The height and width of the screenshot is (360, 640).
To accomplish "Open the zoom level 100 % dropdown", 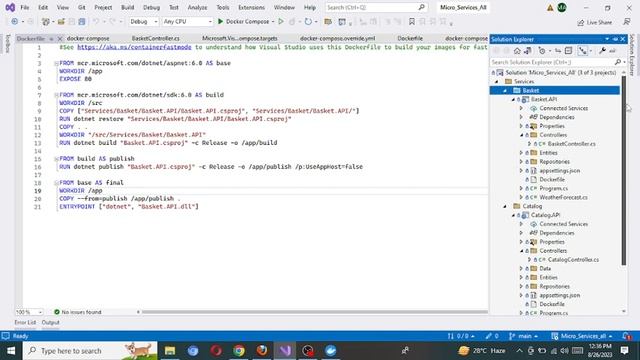I will [x=29, y=312].
